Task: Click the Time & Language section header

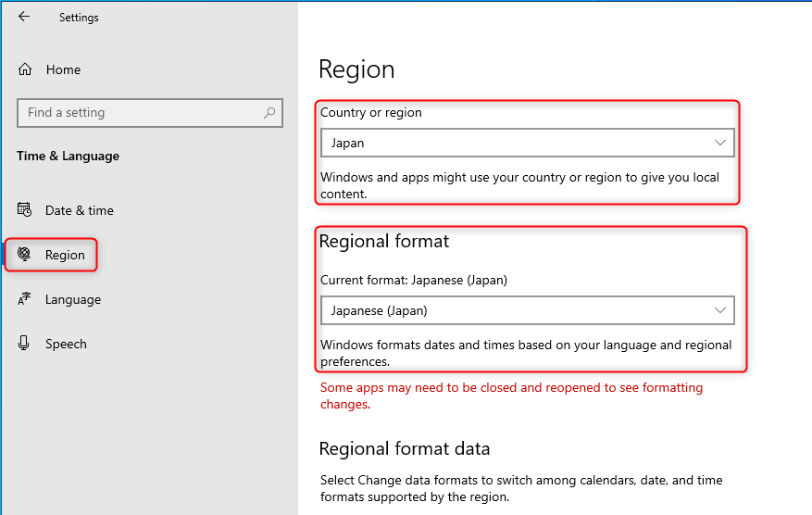Action: [x=68, y=156]
